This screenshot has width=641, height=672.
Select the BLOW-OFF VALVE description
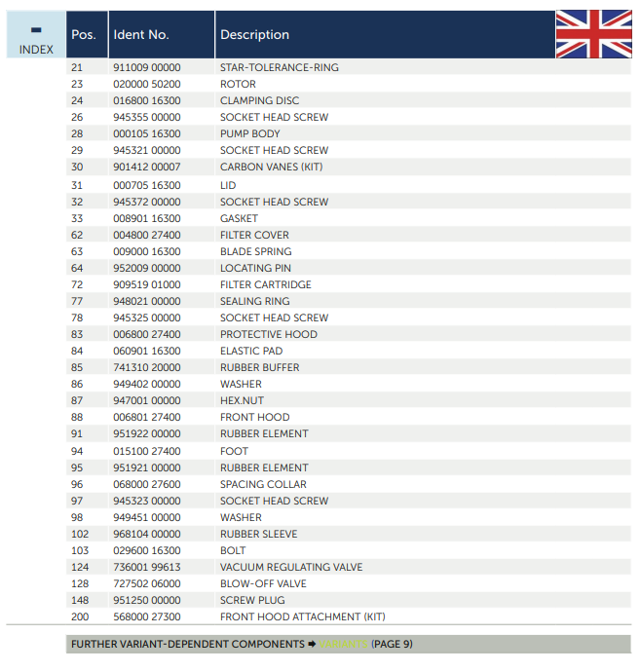(263, 584)
